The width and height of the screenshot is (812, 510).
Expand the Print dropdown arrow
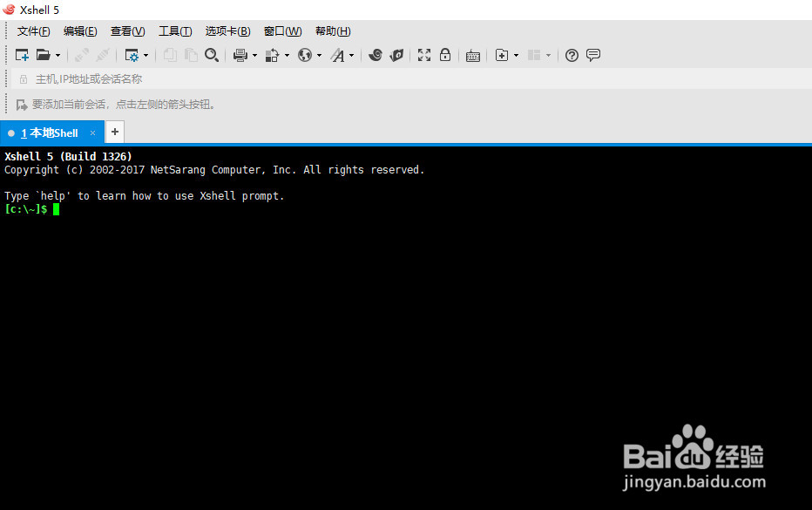click(254, 56)
